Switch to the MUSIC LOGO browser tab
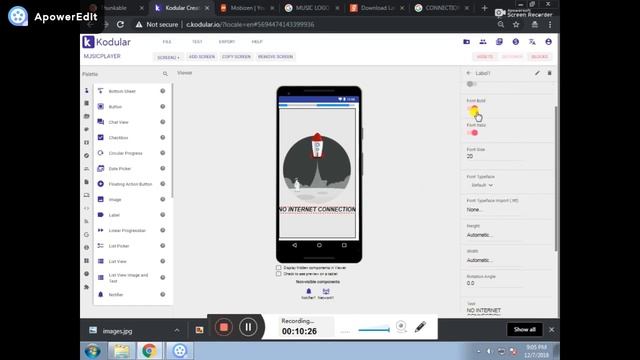This screenshot has height=360, width=640. click(x=312, y=8)
